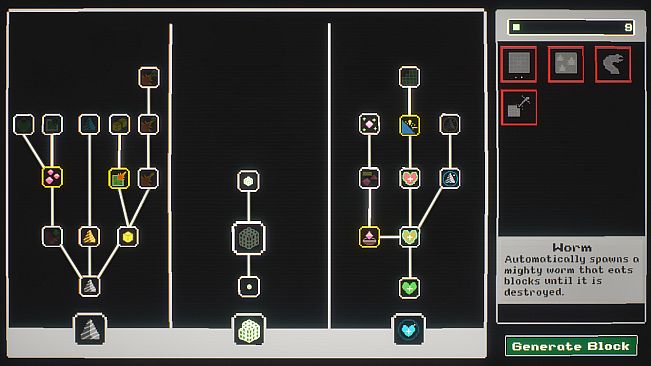Pick the locked dark blue cone node

(89, 124)
